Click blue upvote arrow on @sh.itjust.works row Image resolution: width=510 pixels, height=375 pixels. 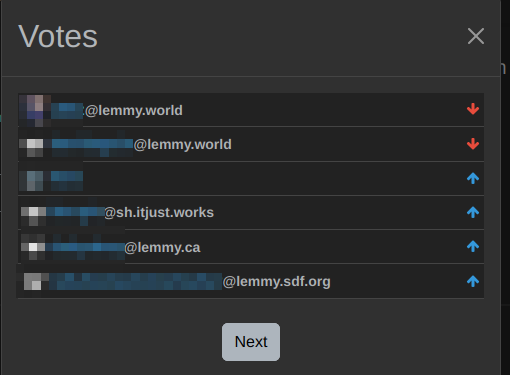pyautogui.click(x=473, y=212)
